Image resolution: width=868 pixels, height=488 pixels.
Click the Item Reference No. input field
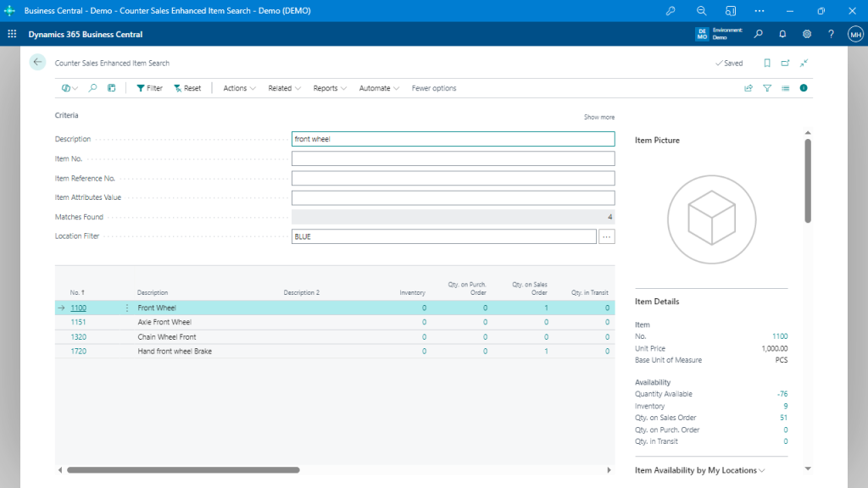coord(453,178)
